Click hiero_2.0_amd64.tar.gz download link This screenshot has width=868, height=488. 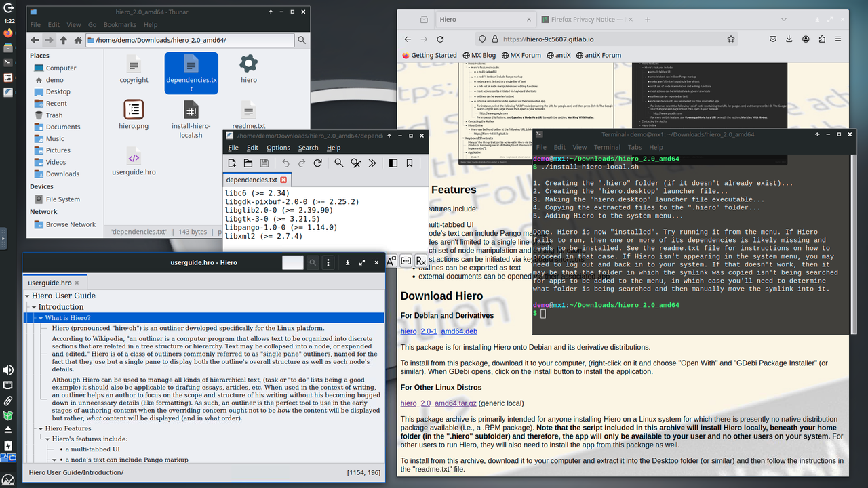pyautogui.click(x=438, y=403)
